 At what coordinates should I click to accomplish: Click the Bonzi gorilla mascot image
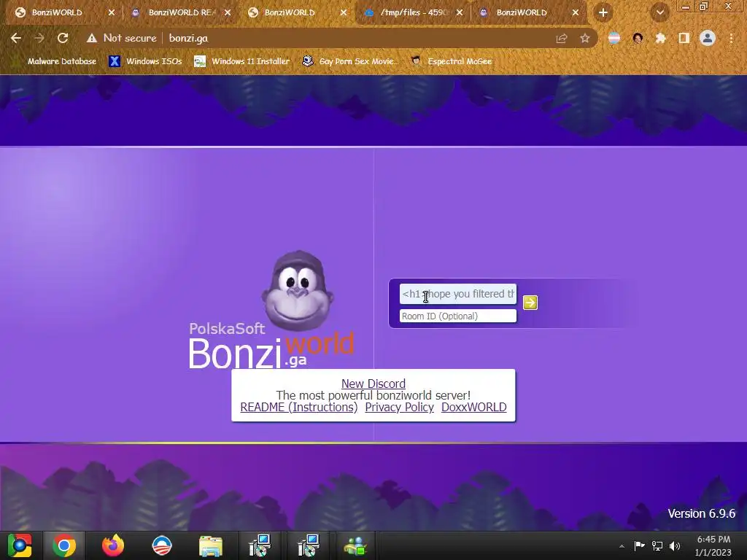298,290
